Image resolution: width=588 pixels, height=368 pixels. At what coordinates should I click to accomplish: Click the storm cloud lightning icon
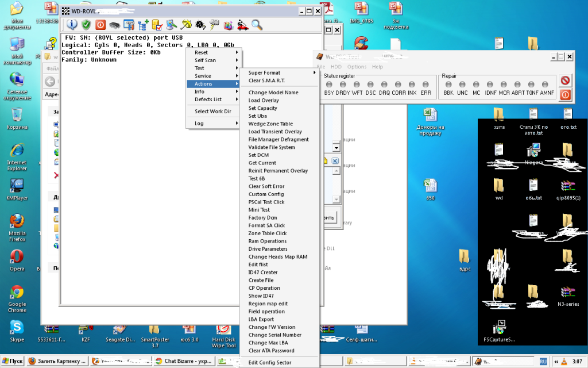(x=215, y=25)
